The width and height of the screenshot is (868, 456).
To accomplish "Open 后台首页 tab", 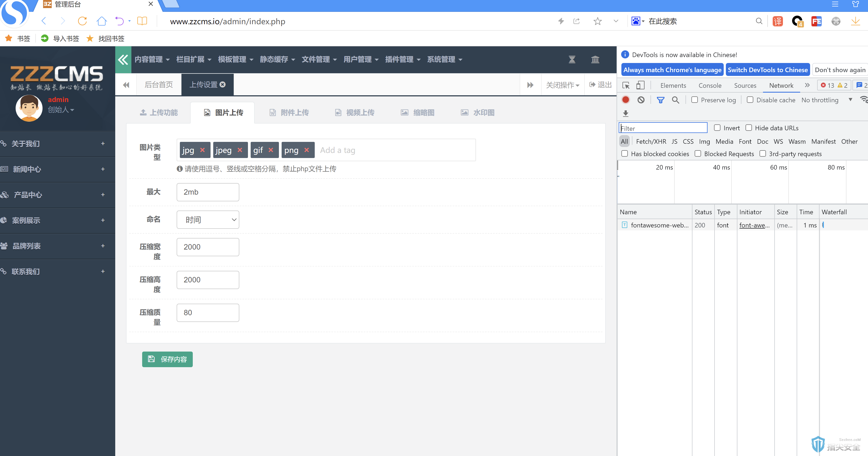I will [x=159, y=85].
